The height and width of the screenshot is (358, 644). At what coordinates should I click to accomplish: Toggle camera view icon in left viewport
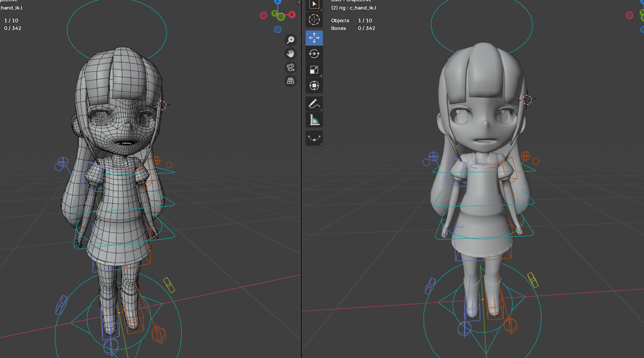(291, 68)
